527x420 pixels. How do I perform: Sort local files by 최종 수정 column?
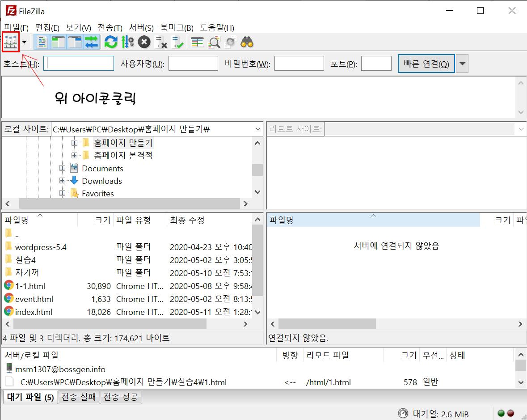(x=209, y=220)
